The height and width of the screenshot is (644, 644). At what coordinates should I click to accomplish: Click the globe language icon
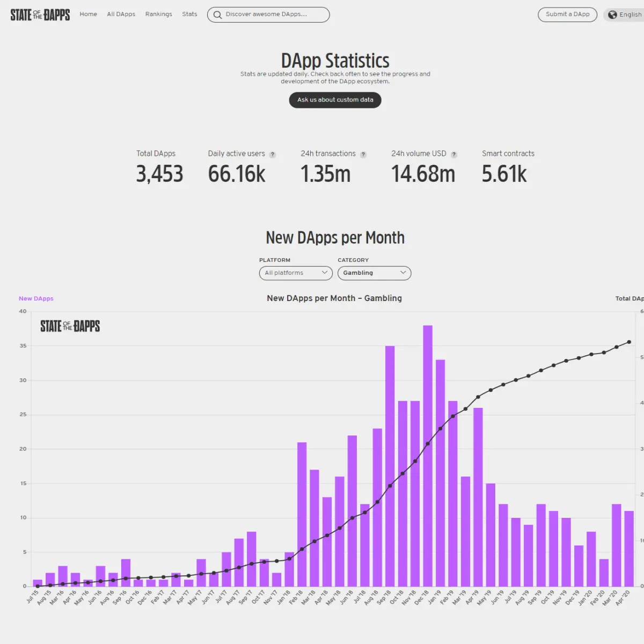[x=612, y=15]
